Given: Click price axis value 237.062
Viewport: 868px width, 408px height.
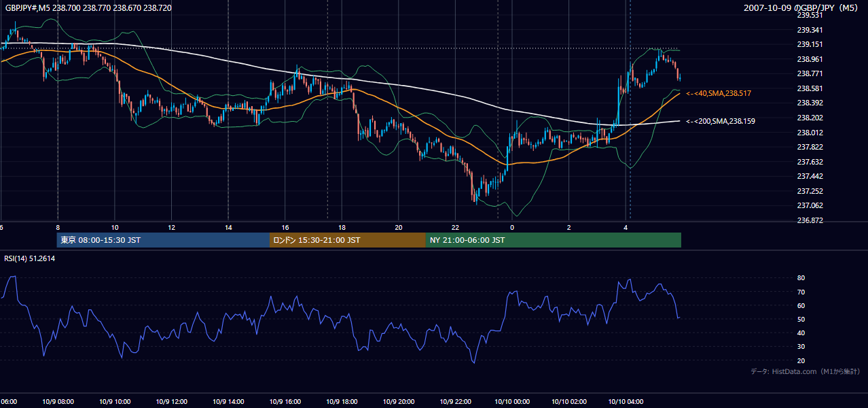Looking at the screenshot, I should [x=810, y=206].
